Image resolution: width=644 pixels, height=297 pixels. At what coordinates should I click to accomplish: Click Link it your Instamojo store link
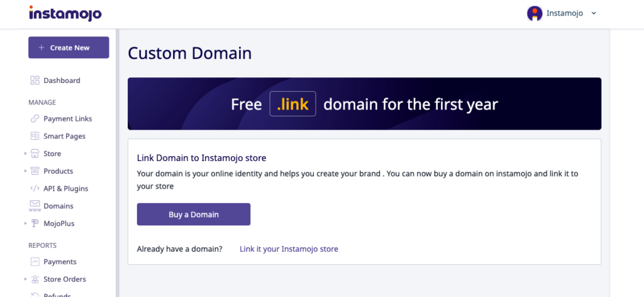[x=289, y=249]
